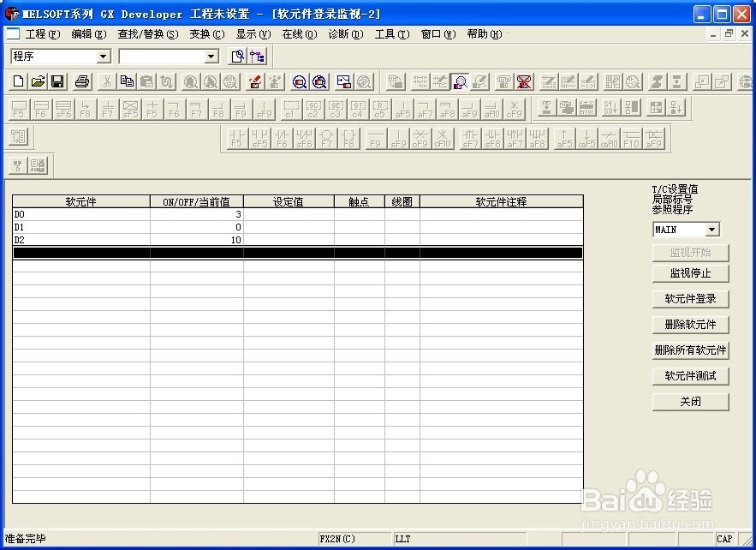Click the 软元件 column header

[81, 201]
